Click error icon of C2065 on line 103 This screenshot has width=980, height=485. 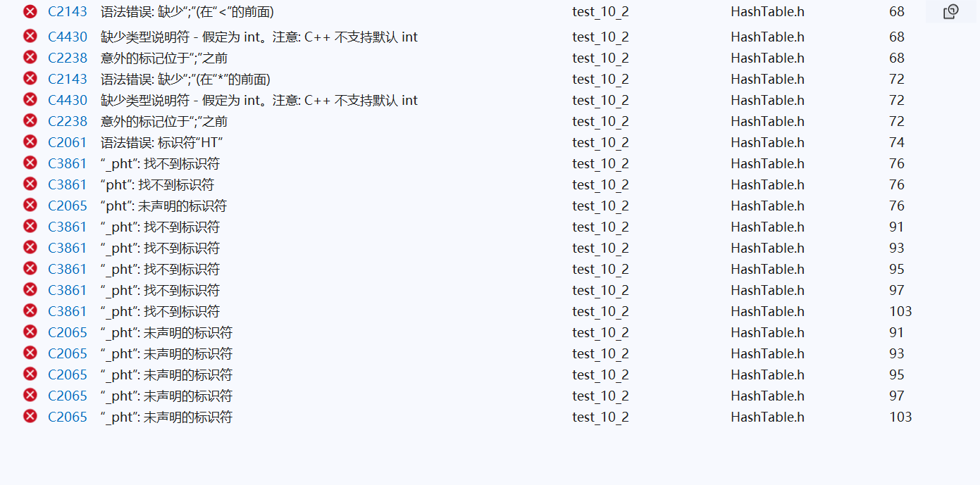point(30,417)
